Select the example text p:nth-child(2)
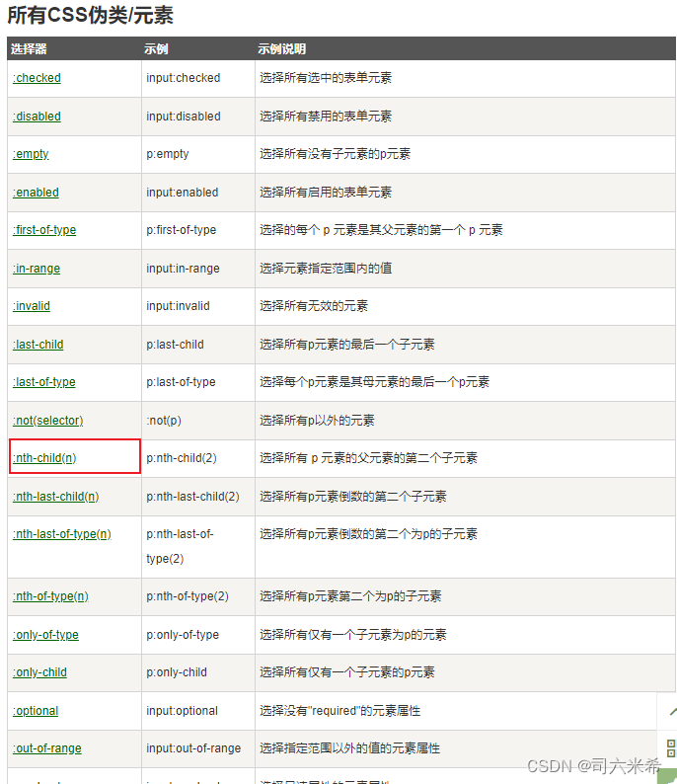 point(182,458)
